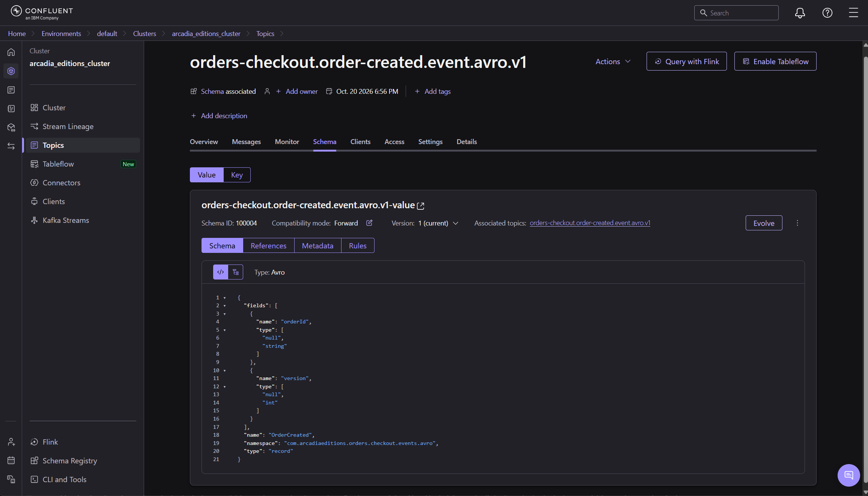The image size is (868, 496).
Task: Open the support chat bubble
Action: [x=848, y=475]
